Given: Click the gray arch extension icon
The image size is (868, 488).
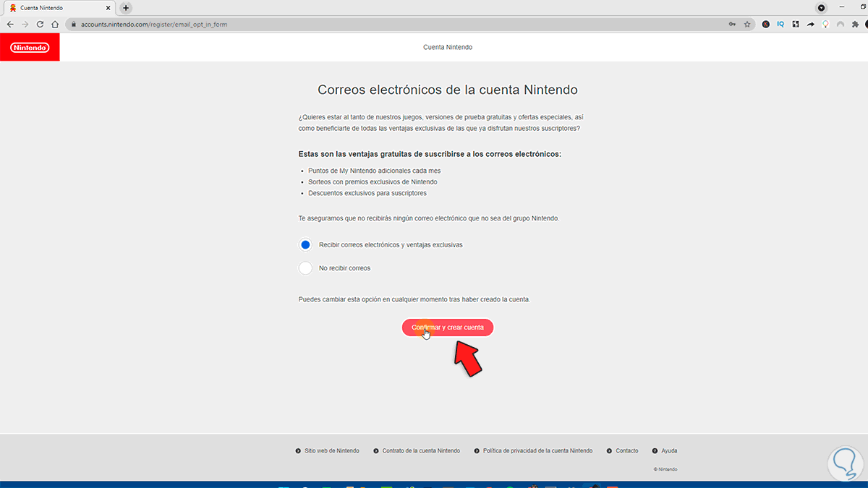Looking at the screenshot, I should (841, 24).
